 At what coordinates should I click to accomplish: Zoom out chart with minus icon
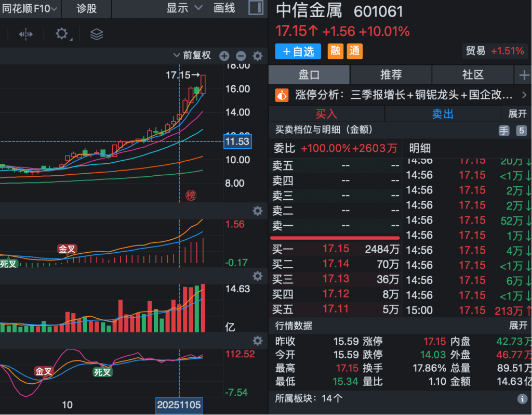(x=241, y=56)
